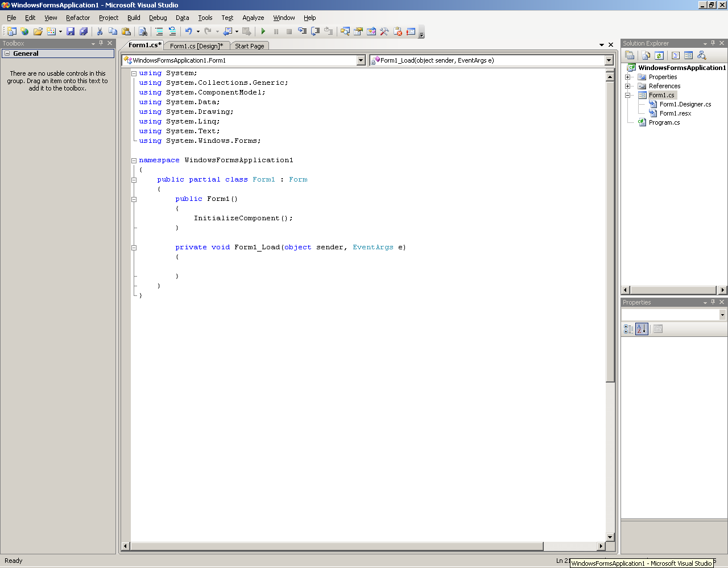
Task: Collapse the Form1.cs node in Solution Explorer
Action: point(628,95)
